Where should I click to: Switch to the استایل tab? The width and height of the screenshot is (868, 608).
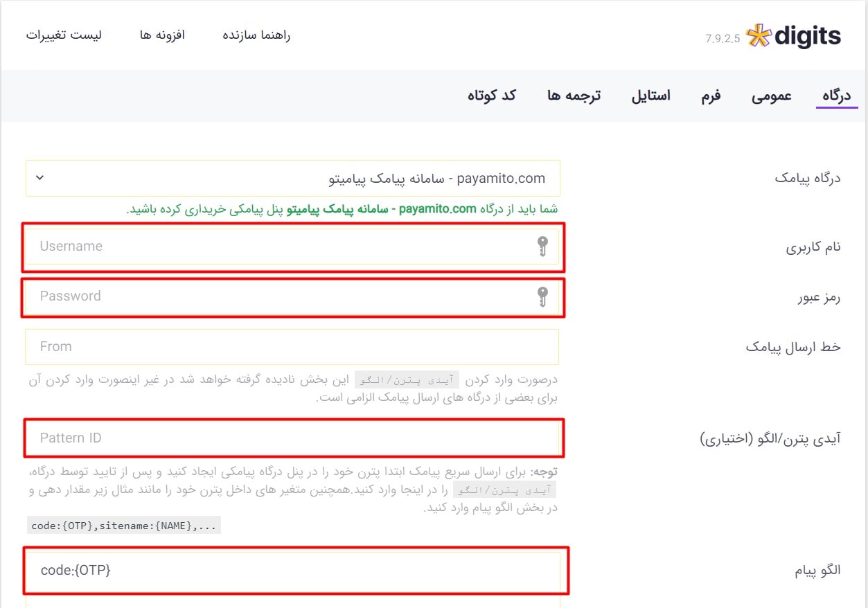[650, 96]
